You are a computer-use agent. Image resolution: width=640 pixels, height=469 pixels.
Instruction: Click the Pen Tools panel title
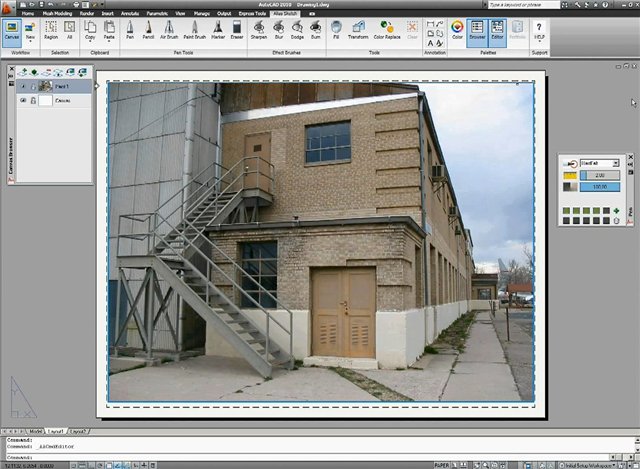pyautogui.click(x=183, y=53)
